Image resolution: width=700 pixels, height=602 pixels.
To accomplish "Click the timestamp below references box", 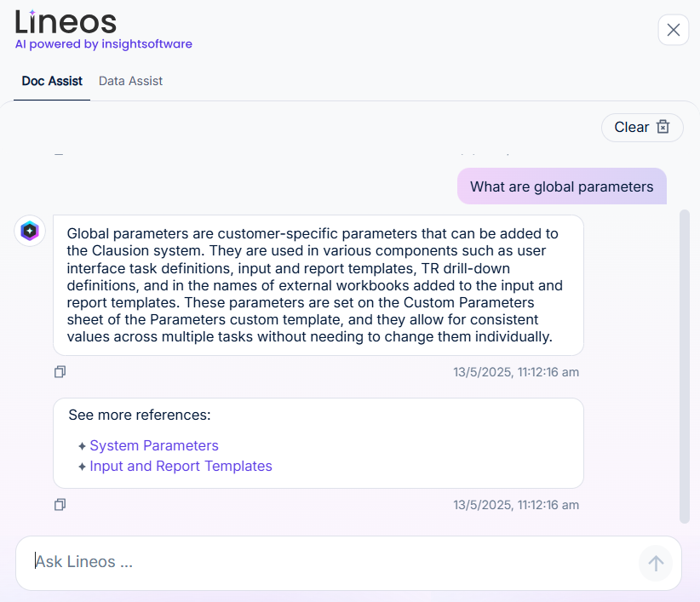I will click(516, 505).
